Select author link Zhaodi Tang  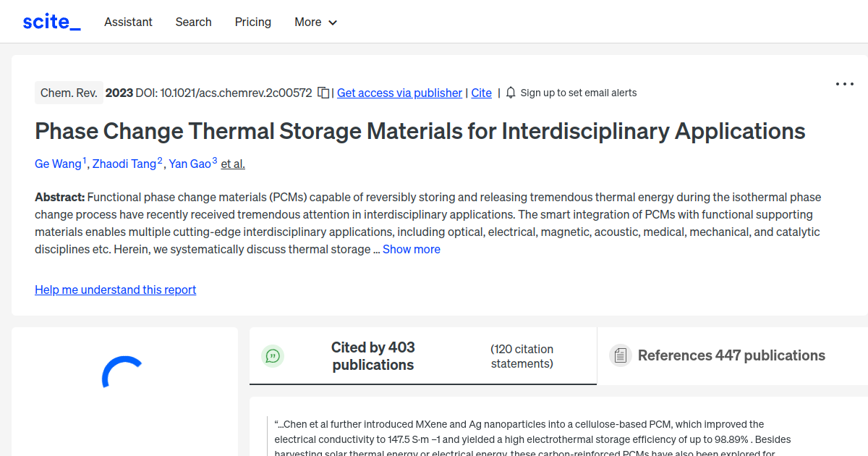(123, 164)
